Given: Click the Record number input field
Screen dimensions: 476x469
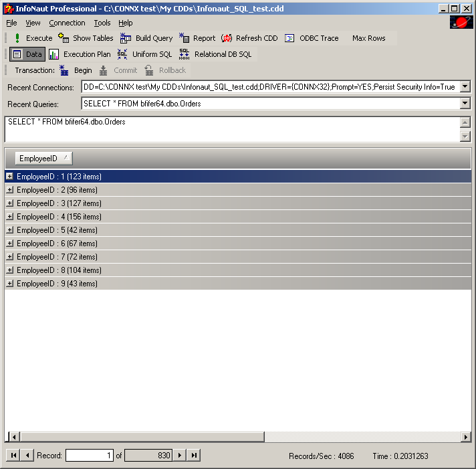Looking at the screenshot, I should (90, 456).
